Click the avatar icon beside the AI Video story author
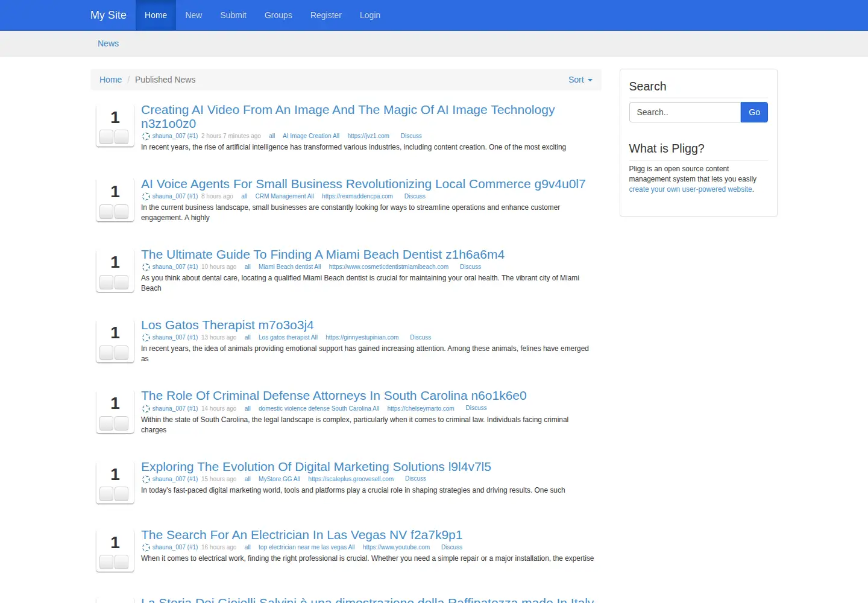The height and width of the screenshot is (603, 868). [x=146, y=136]
